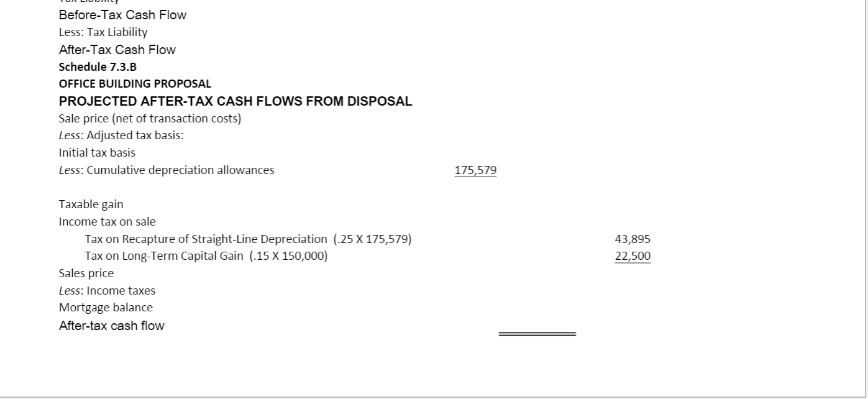This screenshot has width=868, height=399.
Task: Click the Schedule 7.3.B heading
Action: tap(98, 66)
